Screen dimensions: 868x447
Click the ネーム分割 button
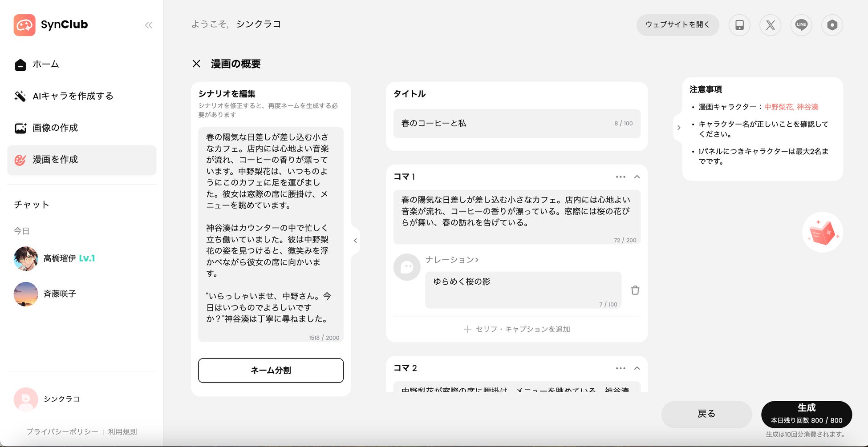pos(271,370)
